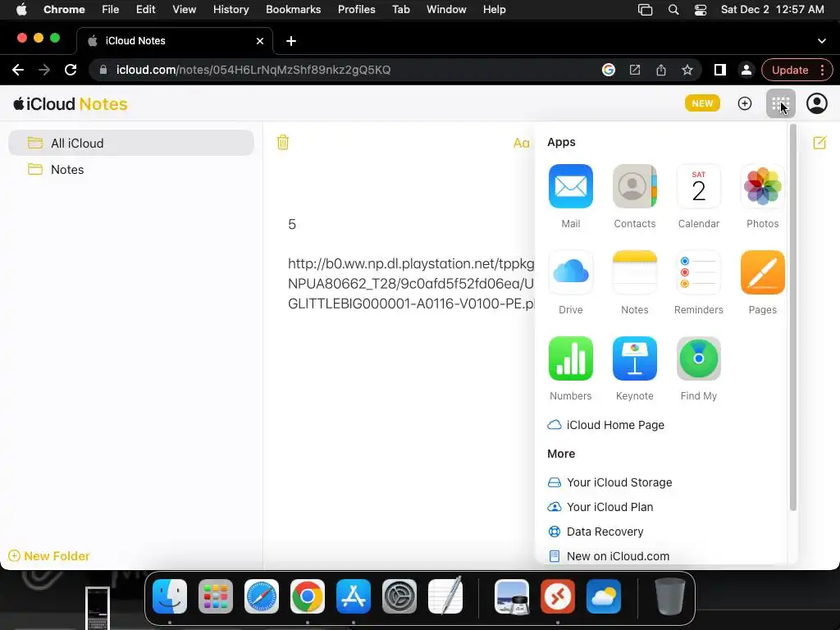This screenshot has height=630, width=840.
Task: Open the Chrome profile avatar button
Action: pyautogui.click(x=746, y=70)
